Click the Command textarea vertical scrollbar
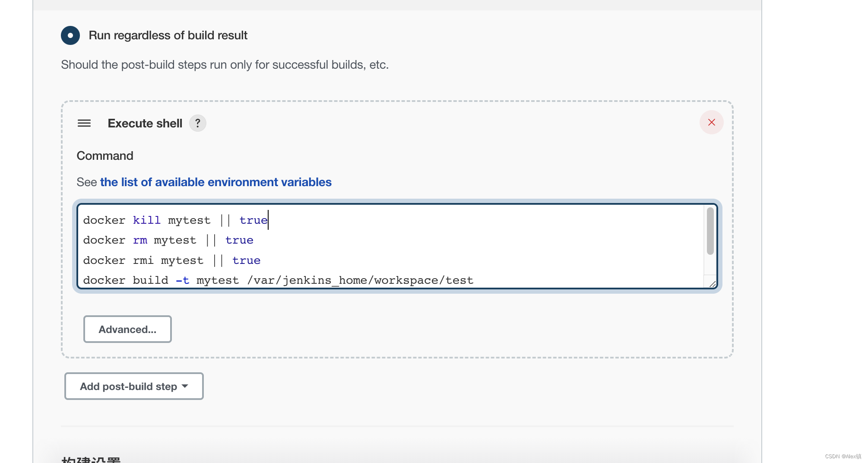Viewport: 868px width, 463px height. click(710, 231)
